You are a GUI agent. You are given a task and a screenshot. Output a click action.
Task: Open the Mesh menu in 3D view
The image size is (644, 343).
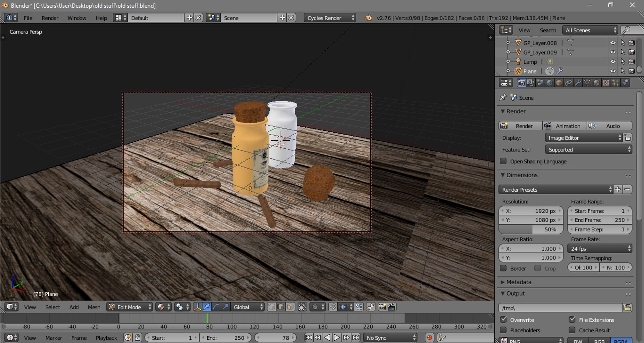tap(94, 307)
